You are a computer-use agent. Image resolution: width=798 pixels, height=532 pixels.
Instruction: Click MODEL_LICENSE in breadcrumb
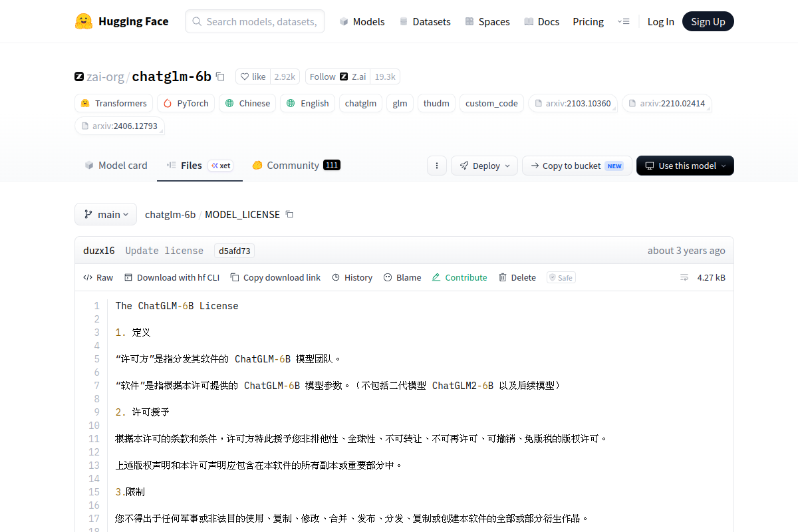[242, 214]
